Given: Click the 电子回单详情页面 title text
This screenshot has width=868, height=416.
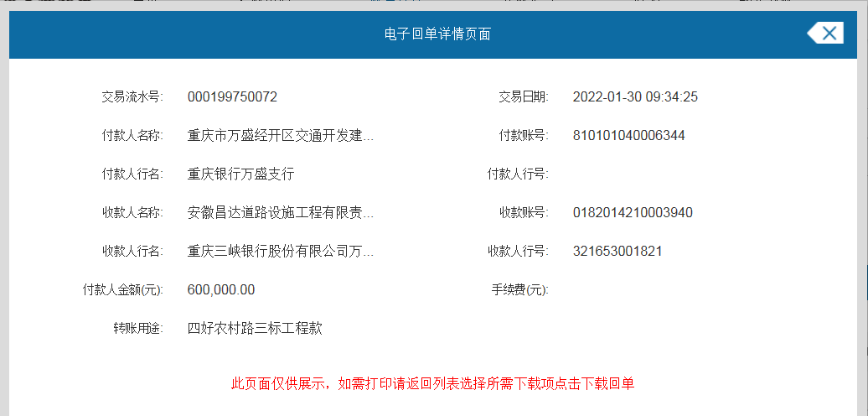Looking at the screenshot, I should (437, 34).
